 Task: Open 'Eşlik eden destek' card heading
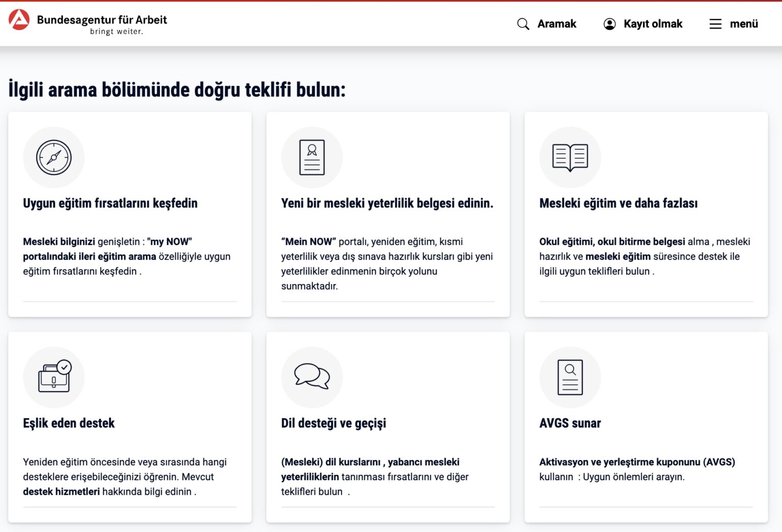coord(69,423)
